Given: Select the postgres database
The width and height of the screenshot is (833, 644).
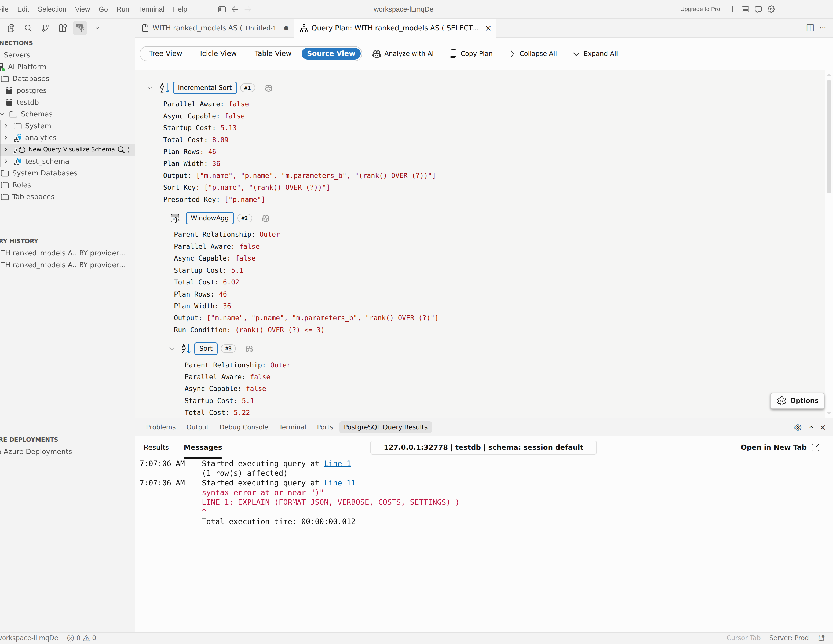Looking at the screenshot, I should [x=31, y=90].
